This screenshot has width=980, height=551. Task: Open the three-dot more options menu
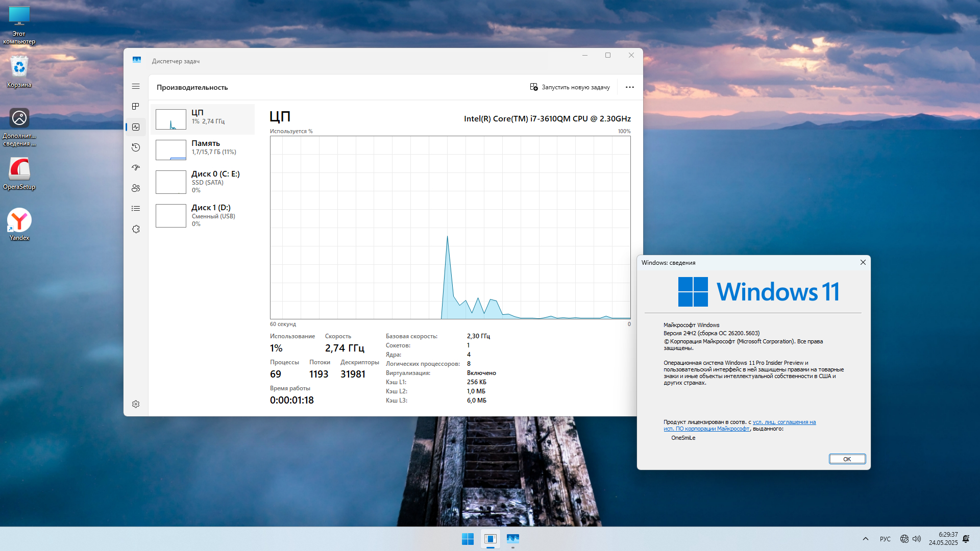(x=630, y=87)
